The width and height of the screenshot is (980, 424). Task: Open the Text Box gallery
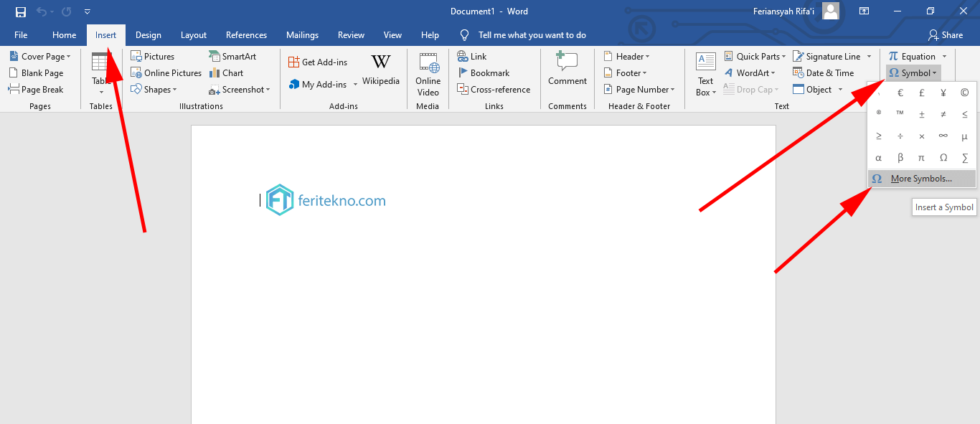coord(706,75)
